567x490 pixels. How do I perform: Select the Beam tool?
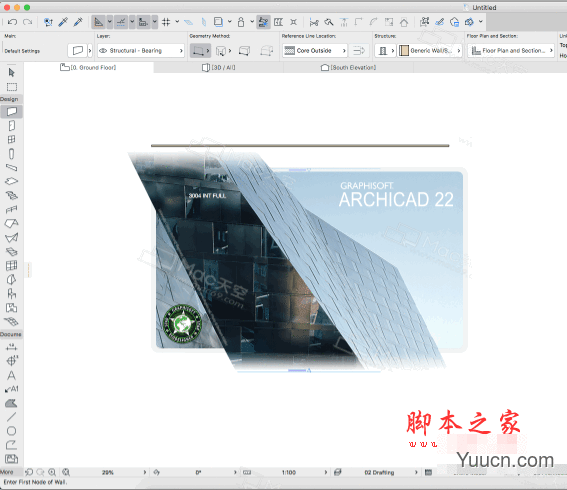[12, 167]
